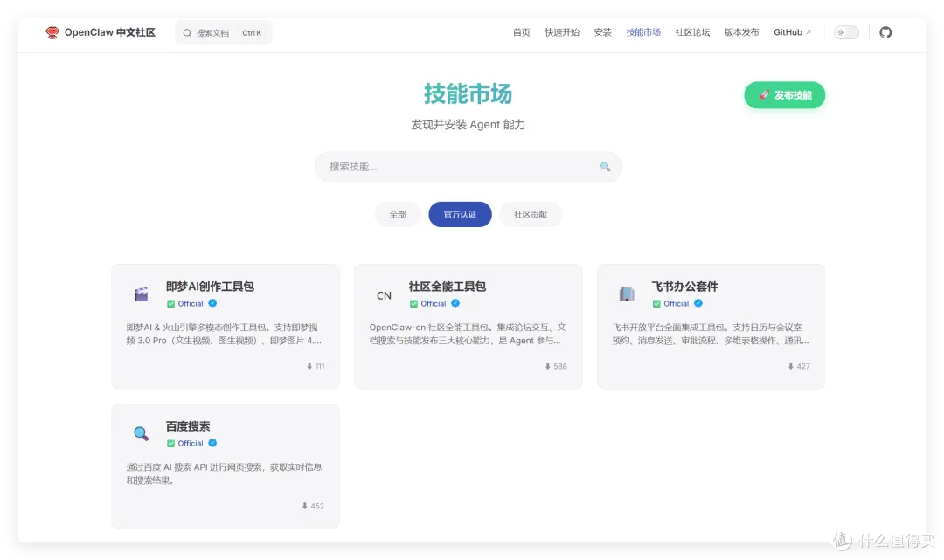Select the 全部 filter pill

pyautogui.click(x=398, y=214)
